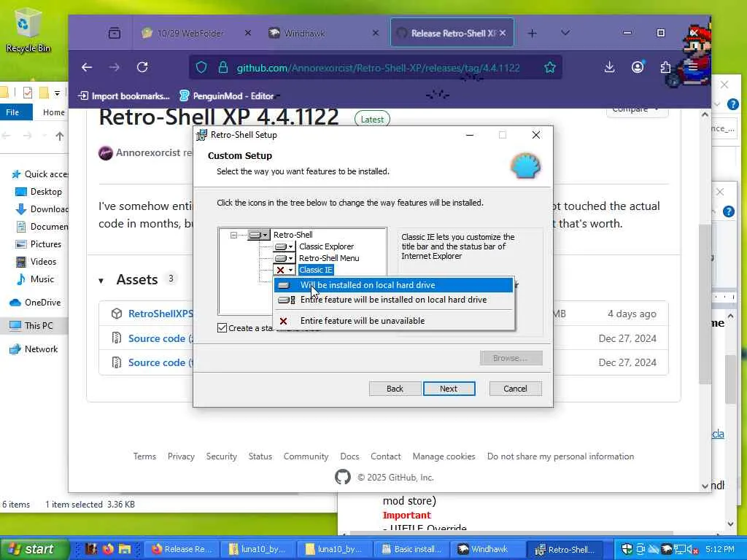Bookmark page with star icon

[x=550, y=68]
